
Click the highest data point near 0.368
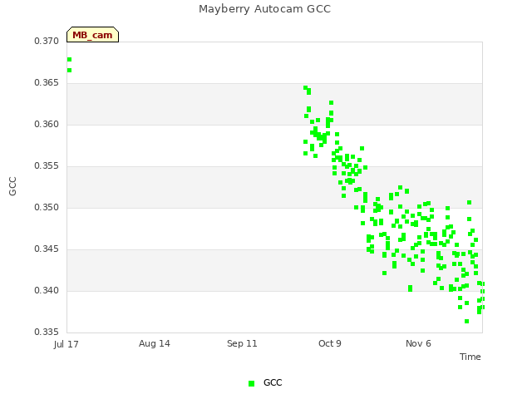[69, 59]
